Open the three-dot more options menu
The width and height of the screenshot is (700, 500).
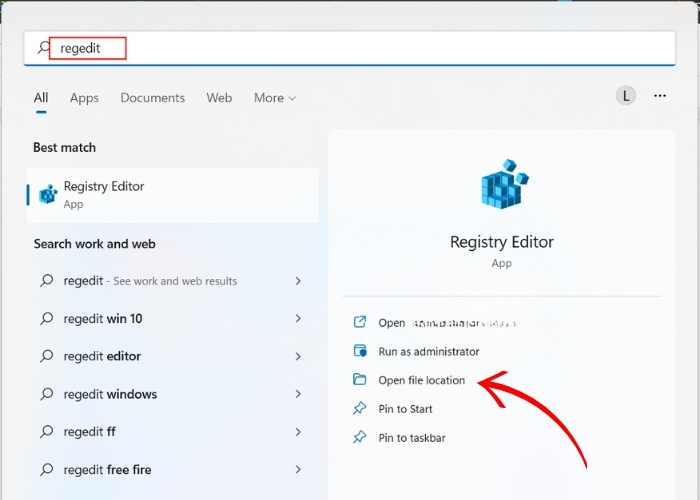(x=660, y=96)
